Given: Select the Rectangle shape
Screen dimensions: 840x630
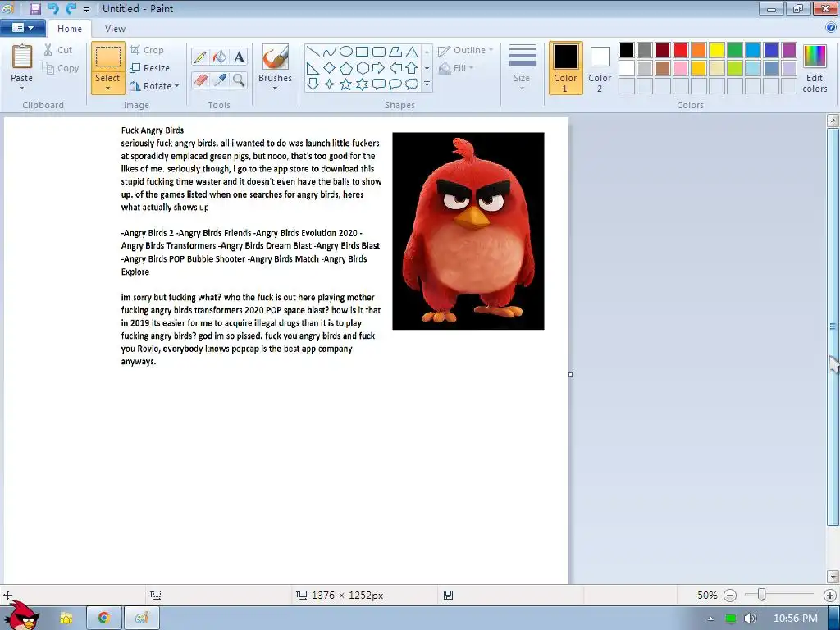Looking at the screenshot, I should (362, 52).
